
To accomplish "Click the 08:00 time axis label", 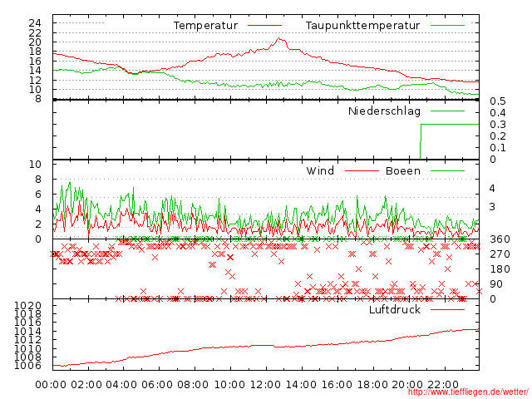I will click(x=193, y=385).
